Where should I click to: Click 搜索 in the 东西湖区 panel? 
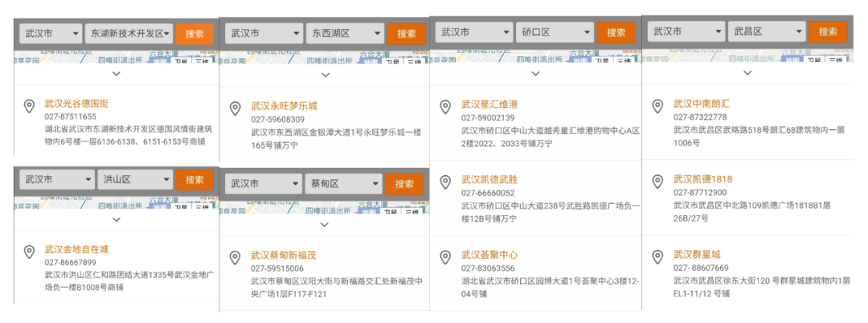tap(407, 33)
